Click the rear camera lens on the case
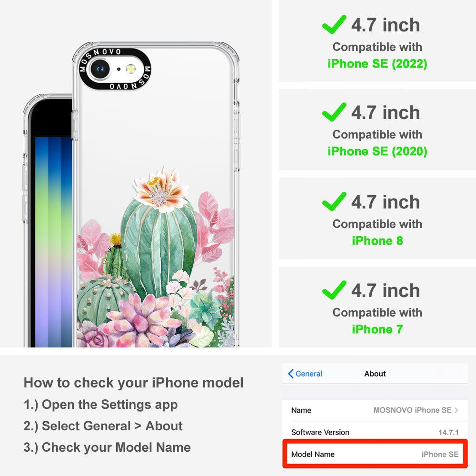476x476 pixels. click(x=99, y=69)
